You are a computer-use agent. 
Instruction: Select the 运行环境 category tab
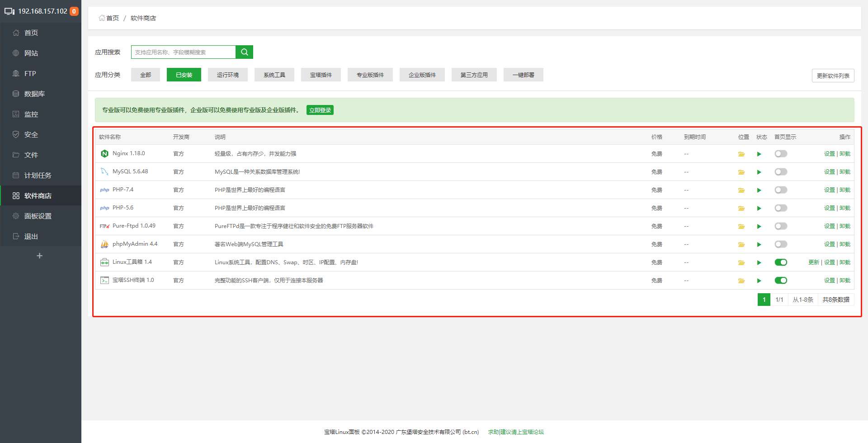[x=228, y=75]
